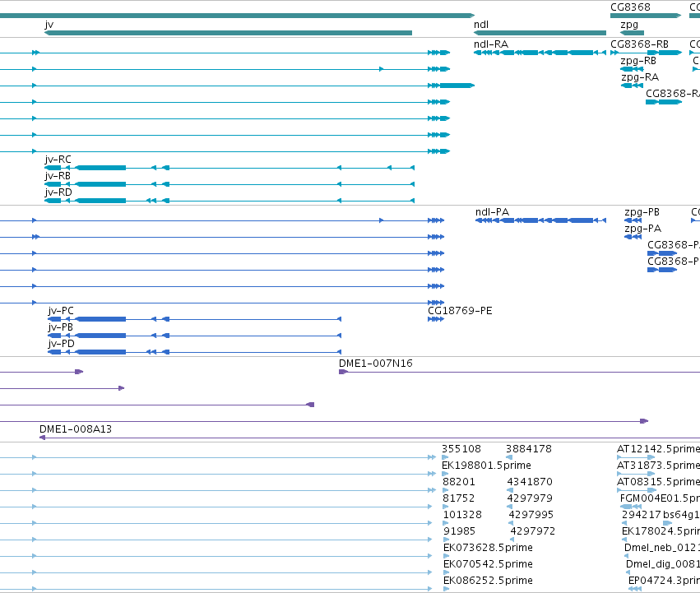Select EST 4297972
The image size is (700, 593).
512,540
